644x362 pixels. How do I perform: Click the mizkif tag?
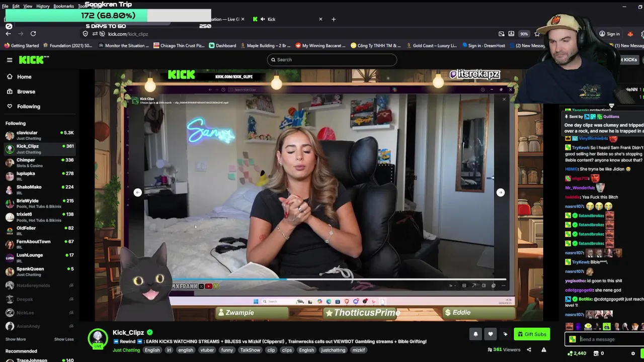click(x=359, y=350)
